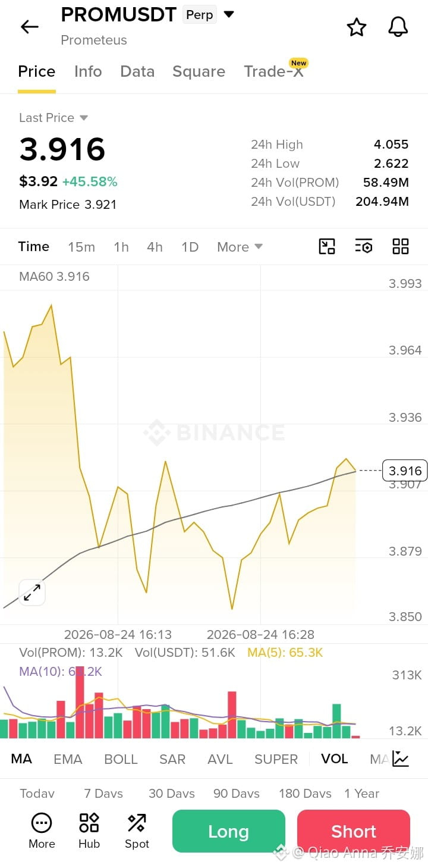This screenshot has width=428, height=868.
Task: Open the chart layout grid icon
Action: [401, 246]
